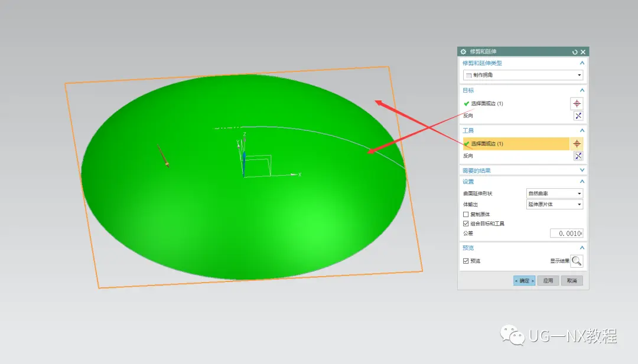The width and height of the screenshot is (638, 364).
Task: Click the 目标 反向 reverse direction icon
Action: pos(578,116)
